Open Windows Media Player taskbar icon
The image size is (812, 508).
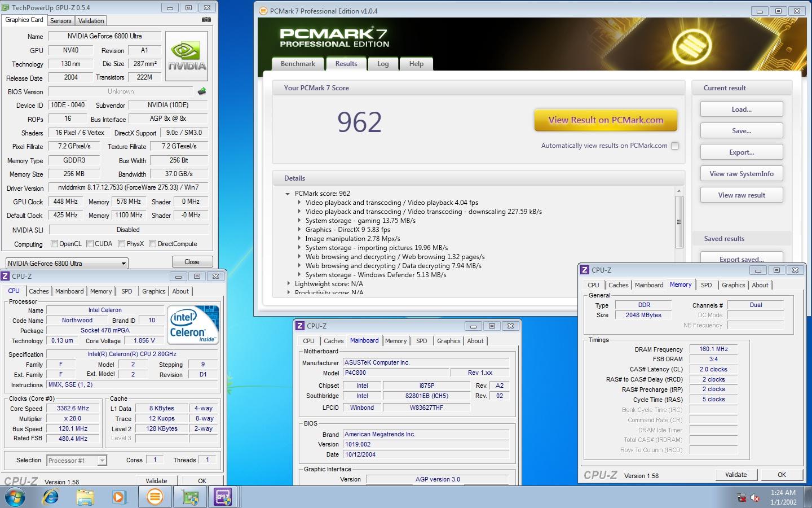point(119,497)
